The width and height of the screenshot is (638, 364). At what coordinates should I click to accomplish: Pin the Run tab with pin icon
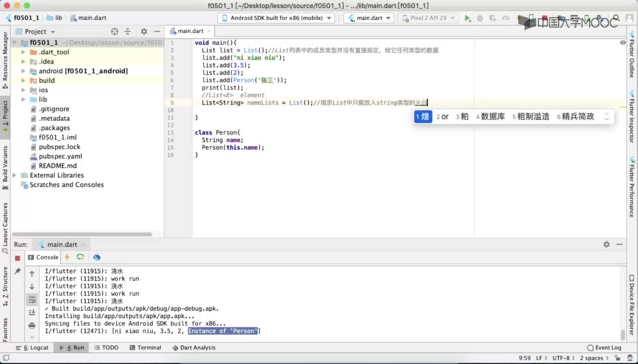(17, 271)
